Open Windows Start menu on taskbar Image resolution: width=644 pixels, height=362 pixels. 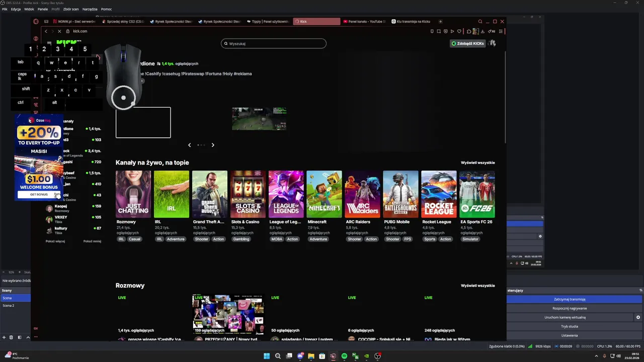pyautogui.click(x=267, y=356)
